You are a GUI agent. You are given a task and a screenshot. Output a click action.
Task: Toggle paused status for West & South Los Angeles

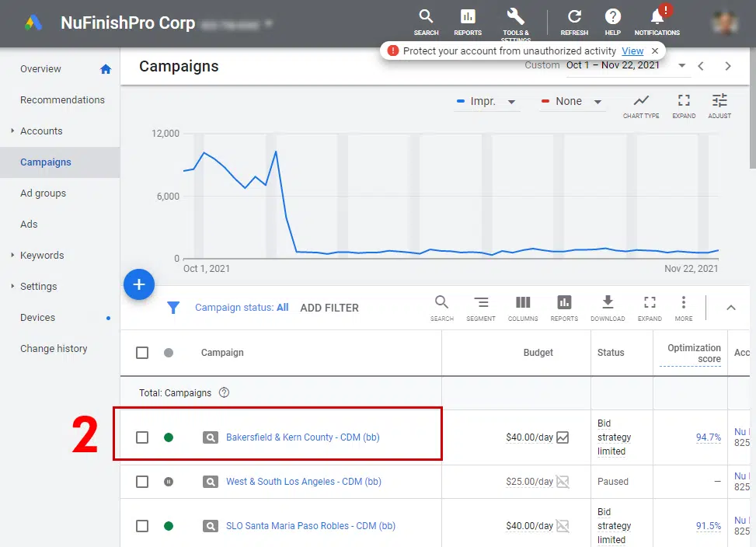click(169, 482)
